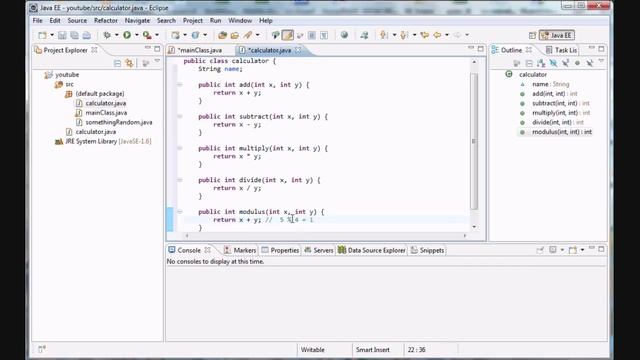Image resolution: width=640 pixels, height=360 pixels.
Task: Click the Back navigation arrow icon
Action: (437, 35)
